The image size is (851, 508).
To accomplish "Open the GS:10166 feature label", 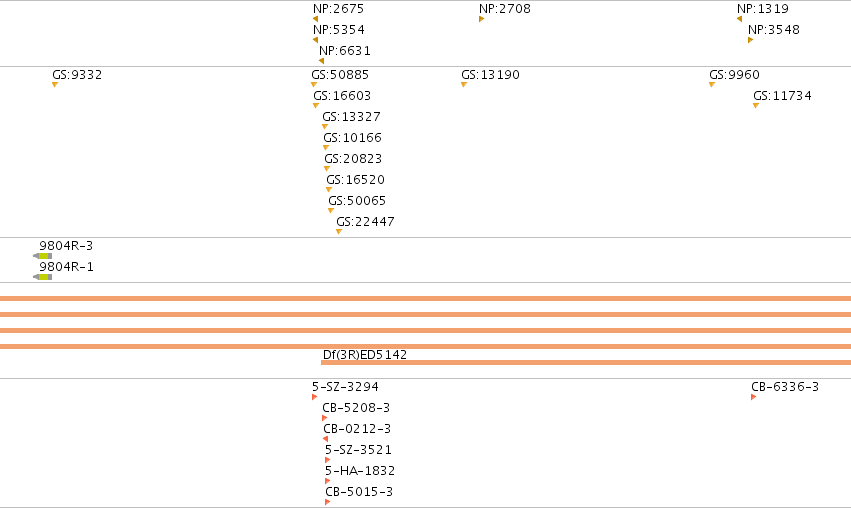I will click(352, 138).
